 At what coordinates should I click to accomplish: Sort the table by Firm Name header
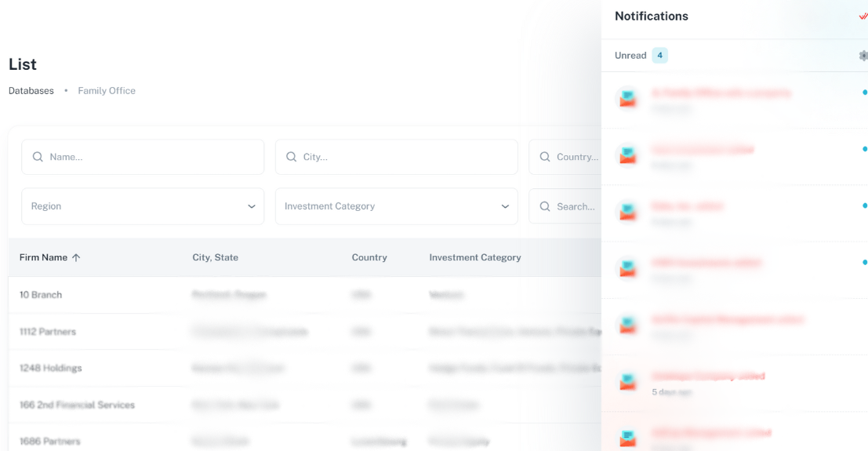coord(43,257)
